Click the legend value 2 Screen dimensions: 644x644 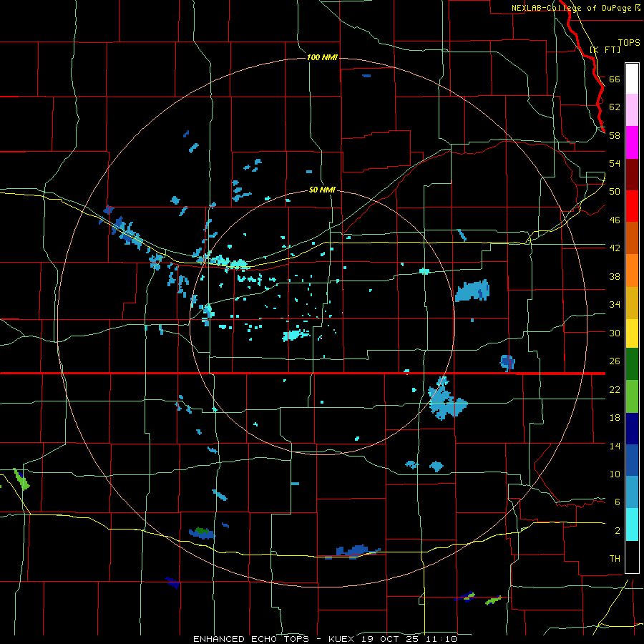pos(617,530)
